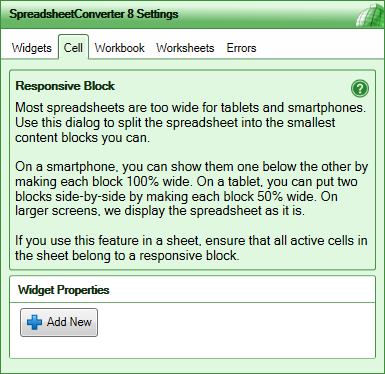Switch to the Widgets tab
The image size is (385, 374).
(x=32, y=48)
